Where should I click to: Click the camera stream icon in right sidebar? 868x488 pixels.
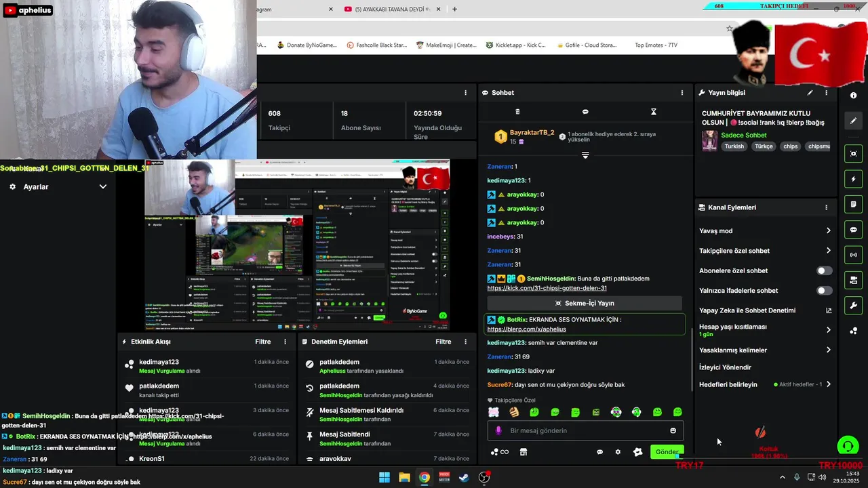point(853,280)
